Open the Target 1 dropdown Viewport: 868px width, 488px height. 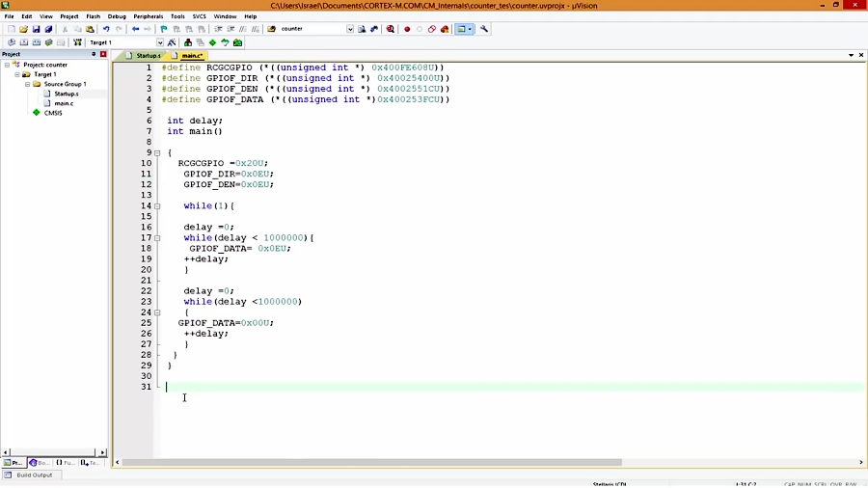[159, 42]
